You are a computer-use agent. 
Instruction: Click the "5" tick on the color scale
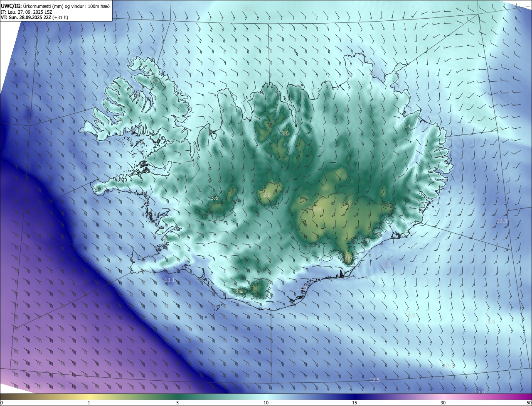point(177,403)
